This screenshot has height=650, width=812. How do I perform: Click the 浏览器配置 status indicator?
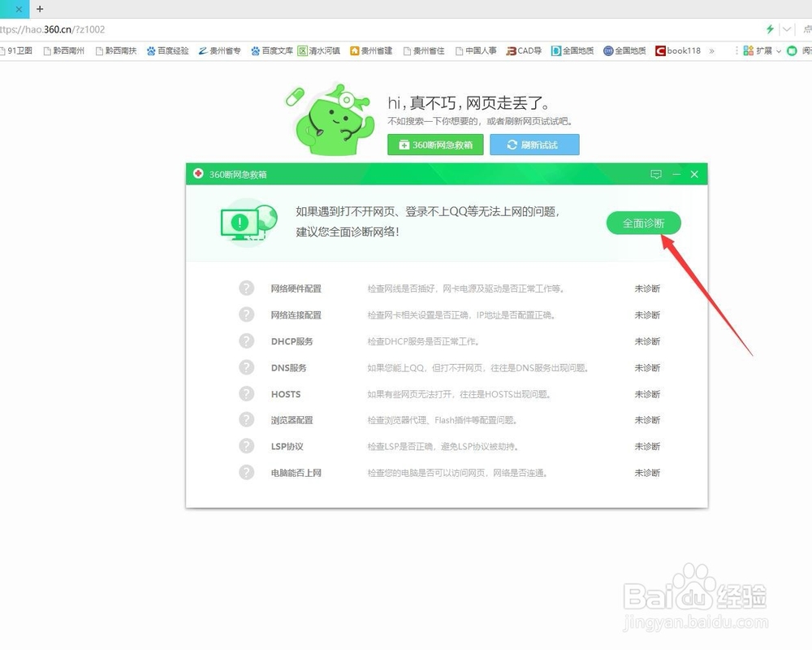pos(246,420)
